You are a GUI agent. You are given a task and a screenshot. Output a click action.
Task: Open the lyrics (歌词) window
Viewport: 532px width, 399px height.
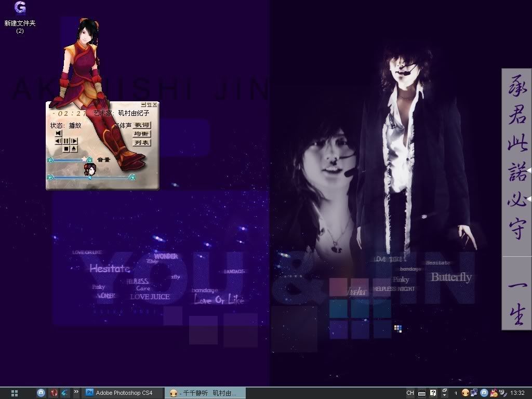(x=141, y=125)
